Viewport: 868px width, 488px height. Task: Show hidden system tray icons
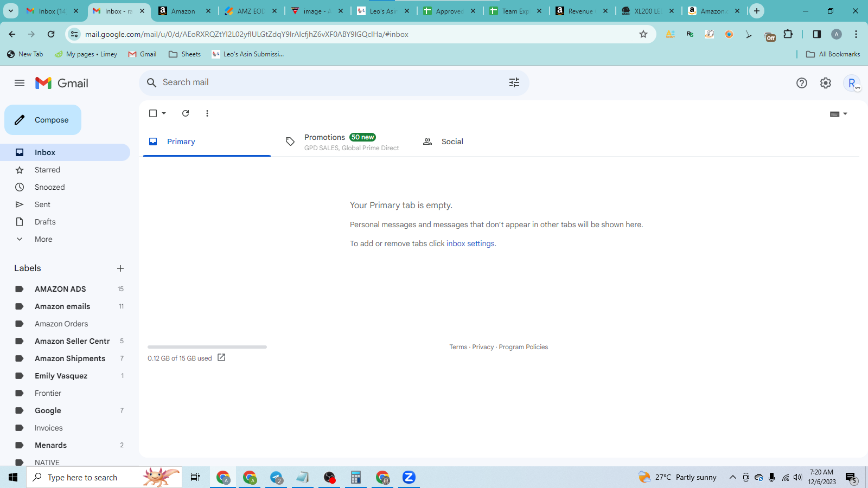(x=733, y=477)
